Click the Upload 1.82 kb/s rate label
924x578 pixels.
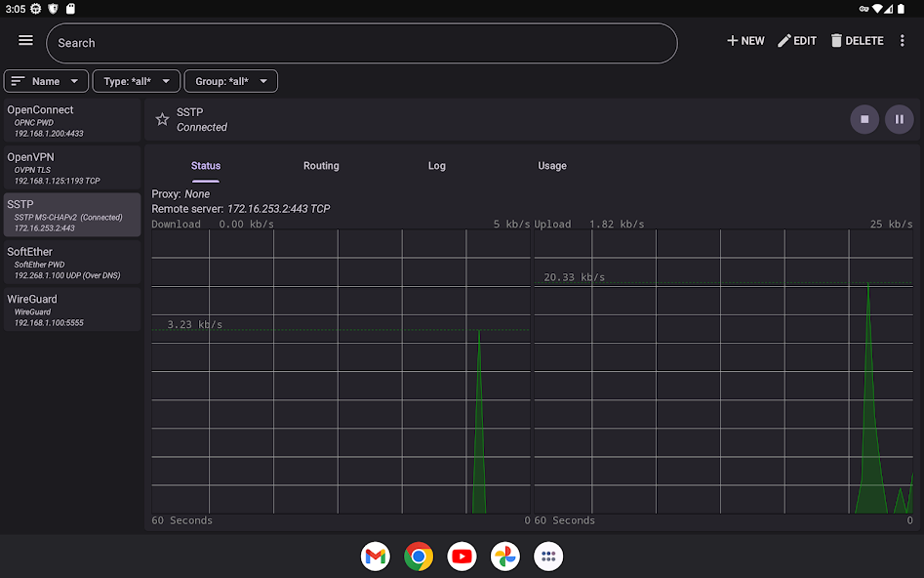[x=589, y=225]
